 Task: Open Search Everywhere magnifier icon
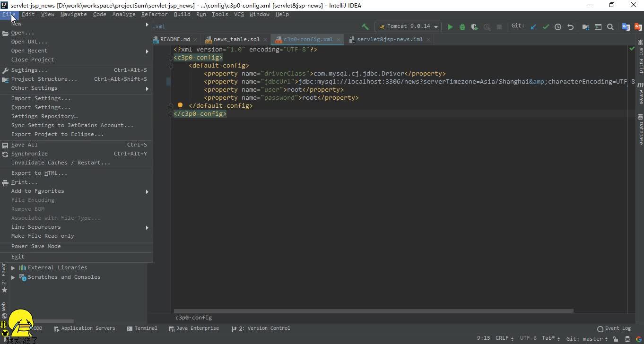coord(610,26)
